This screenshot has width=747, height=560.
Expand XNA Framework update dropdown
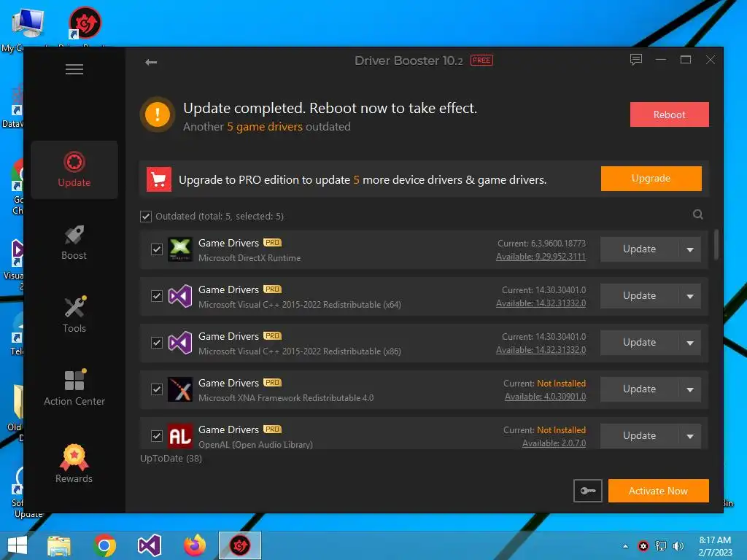point(690,389)
